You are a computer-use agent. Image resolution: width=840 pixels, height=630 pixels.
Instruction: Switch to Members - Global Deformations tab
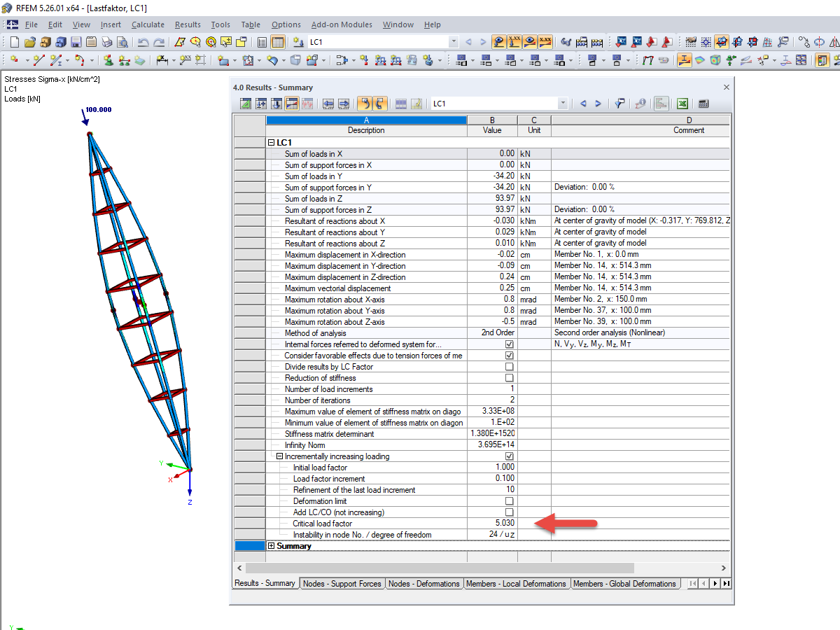624,584
